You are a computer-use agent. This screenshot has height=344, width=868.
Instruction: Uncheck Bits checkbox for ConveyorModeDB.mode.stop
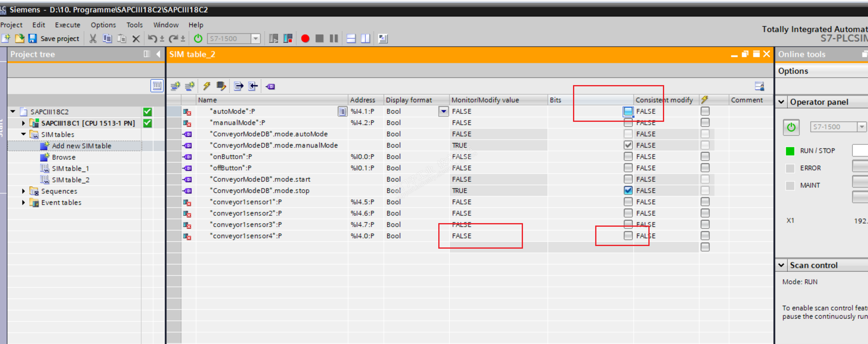point(628,190)
